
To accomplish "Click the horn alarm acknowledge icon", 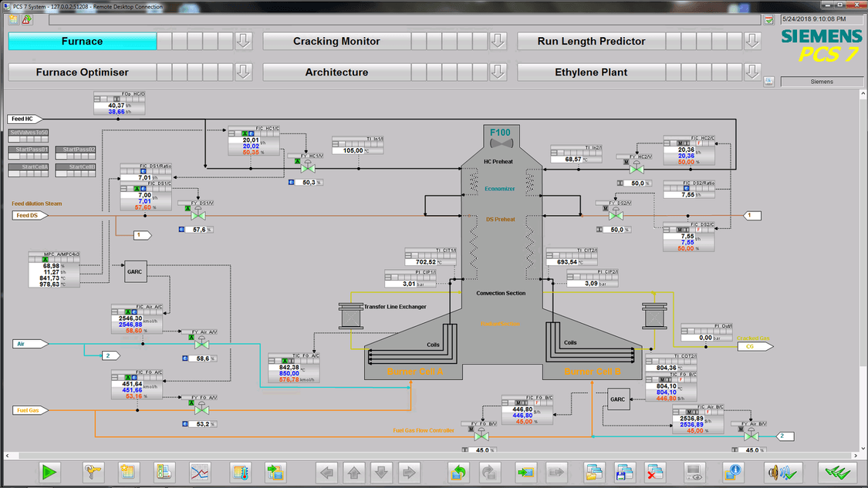I will click(x=782, y=472).
